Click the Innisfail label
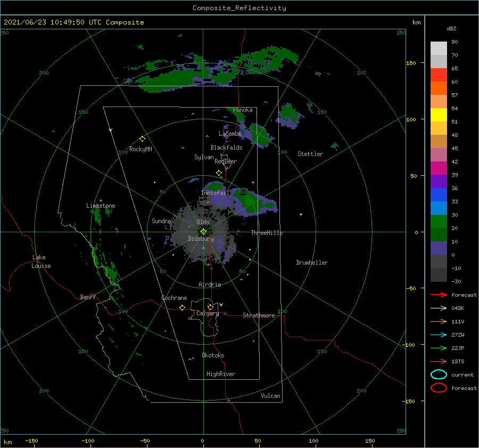 pos(215,193)
